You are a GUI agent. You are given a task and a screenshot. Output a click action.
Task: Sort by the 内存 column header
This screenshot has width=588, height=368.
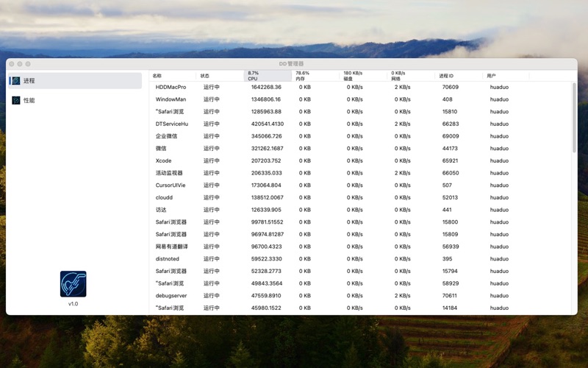click(315, 76)
